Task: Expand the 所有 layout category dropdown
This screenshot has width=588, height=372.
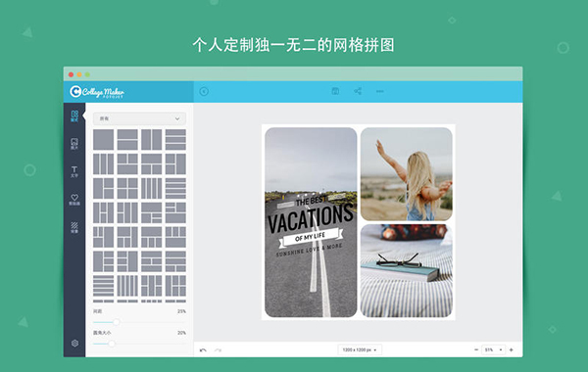Action: click(x=139, y=118)
